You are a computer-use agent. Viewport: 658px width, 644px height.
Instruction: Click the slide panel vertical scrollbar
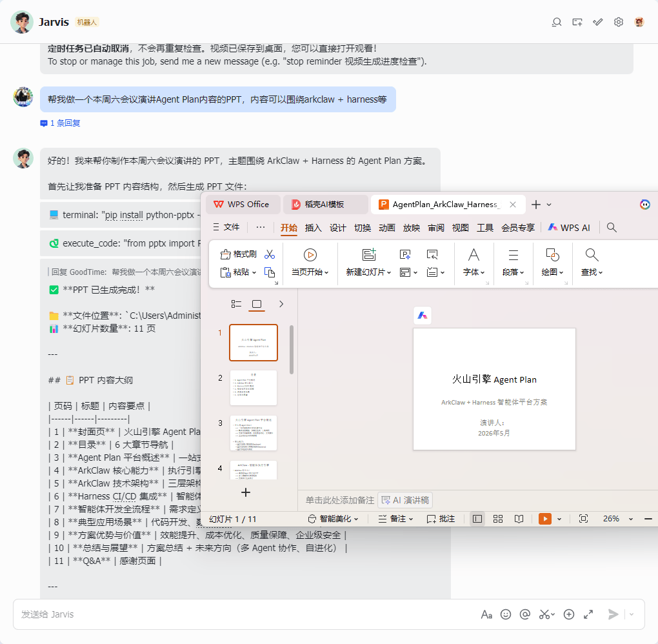(x=291, y=349)
